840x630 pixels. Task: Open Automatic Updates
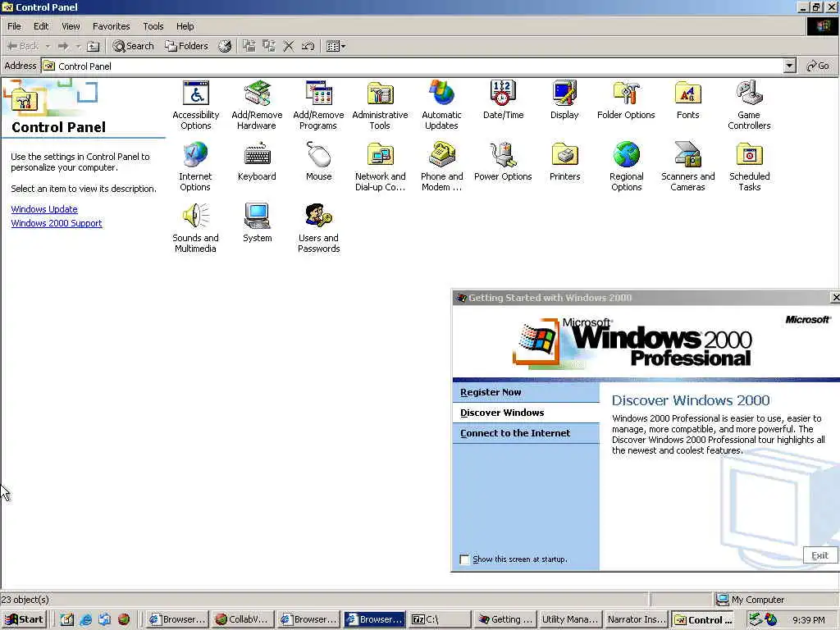[x=441, y=104]
